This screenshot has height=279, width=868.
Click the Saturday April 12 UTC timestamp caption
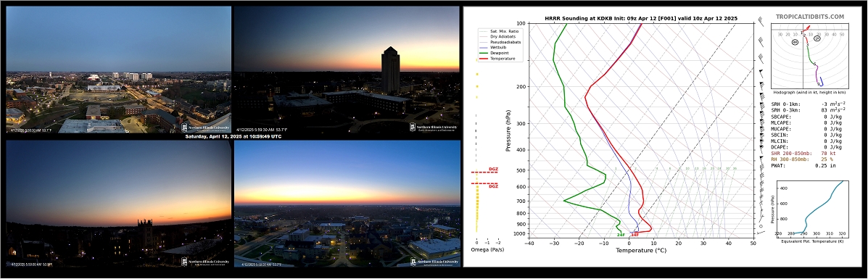tap(233, 136)
